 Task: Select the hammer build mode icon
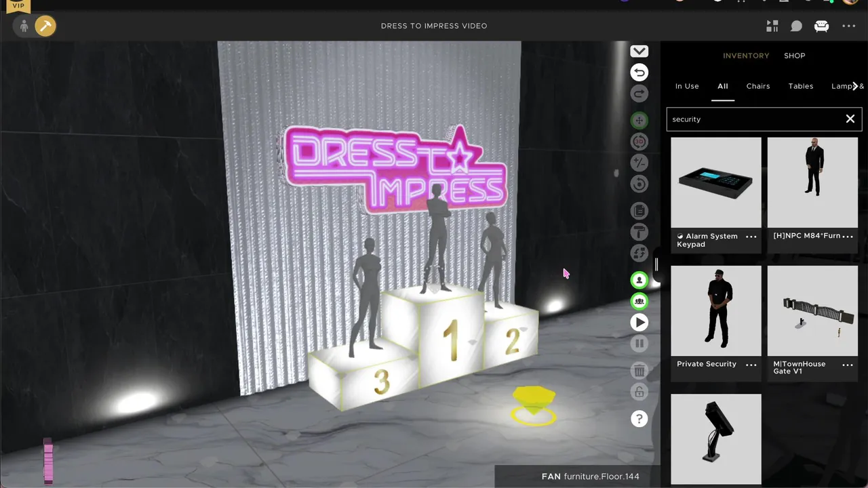pos(45,26)
